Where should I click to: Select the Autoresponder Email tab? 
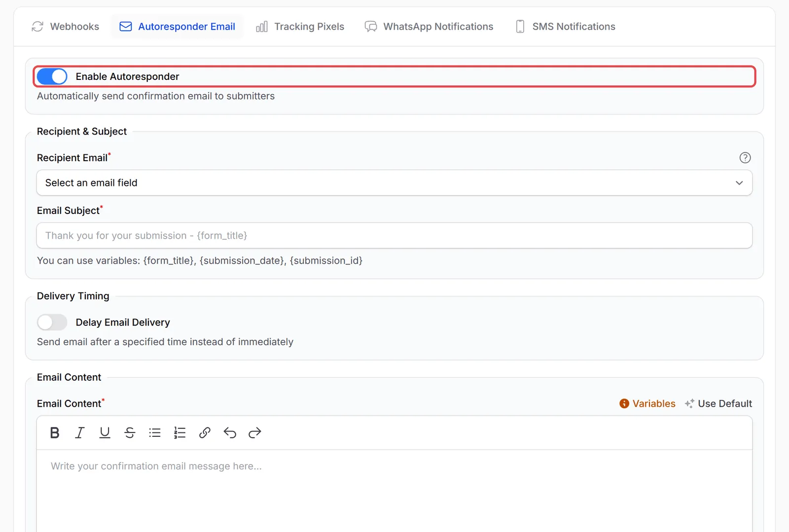pos(178,27)
